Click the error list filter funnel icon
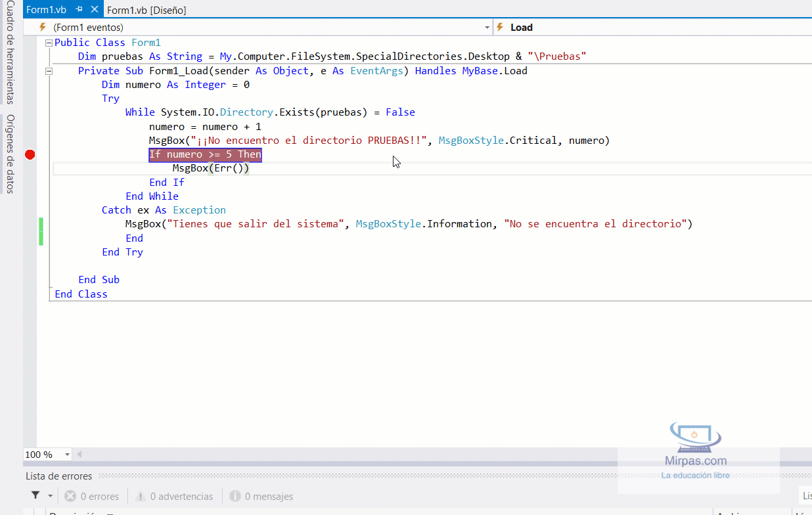Screen dimensions: 812x515 click(36, 496)
